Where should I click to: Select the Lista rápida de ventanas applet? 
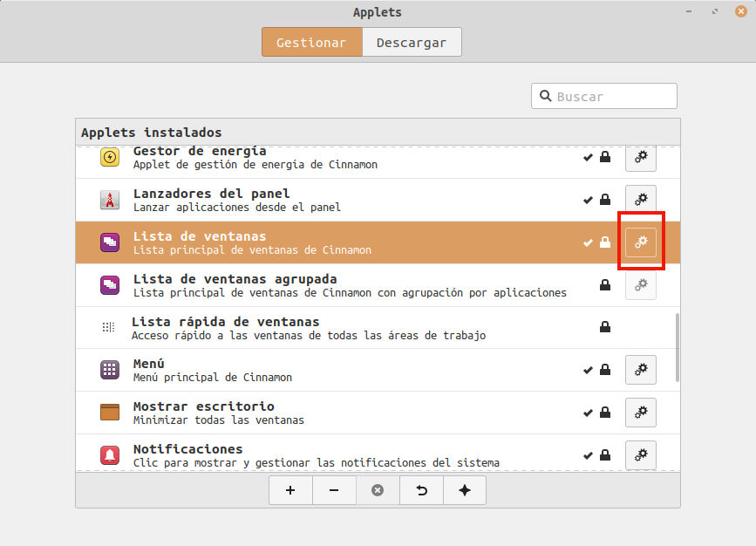click(378, 327)
